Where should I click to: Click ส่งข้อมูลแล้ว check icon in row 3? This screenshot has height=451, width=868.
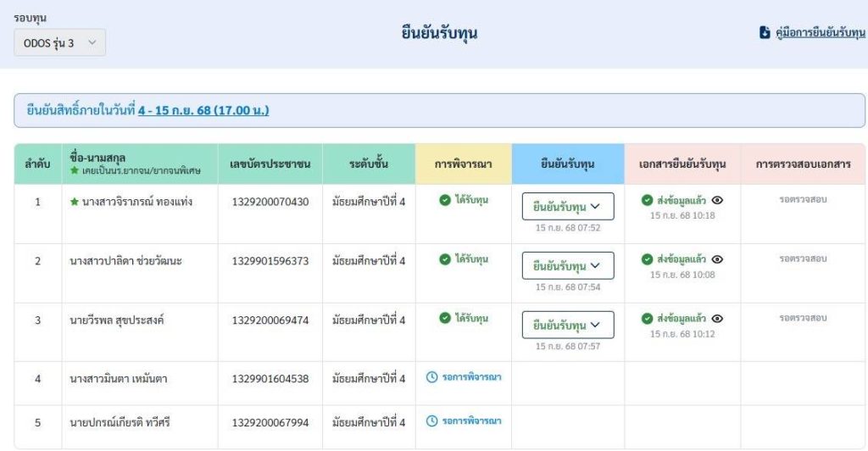[x=648, y=318]
